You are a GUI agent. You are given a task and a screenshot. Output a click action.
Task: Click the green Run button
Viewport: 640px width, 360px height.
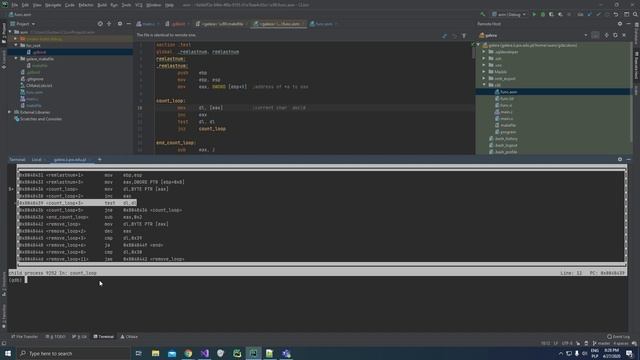pos(534,14)
